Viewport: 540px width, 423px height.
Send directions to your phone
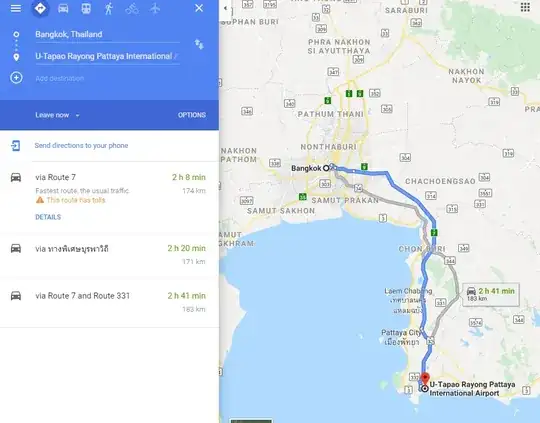(x=81, y=145)
